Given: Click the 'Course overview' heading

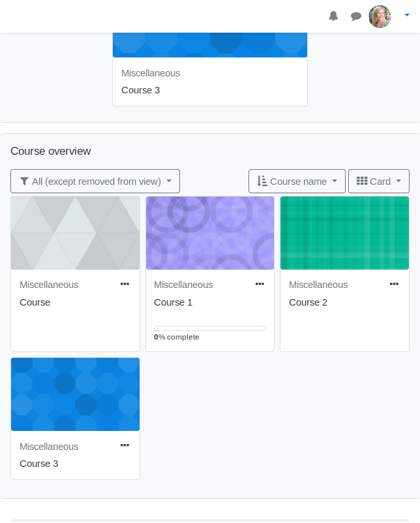Looking at the screenshot, I should click(51, 151).
